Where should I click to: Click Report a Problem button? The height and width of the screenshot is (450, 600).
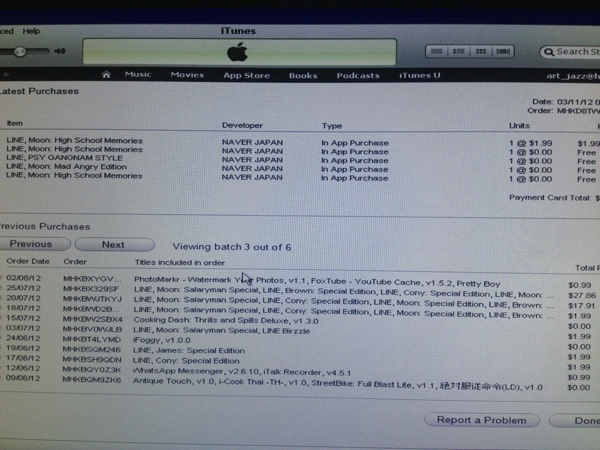pos(482,420)
